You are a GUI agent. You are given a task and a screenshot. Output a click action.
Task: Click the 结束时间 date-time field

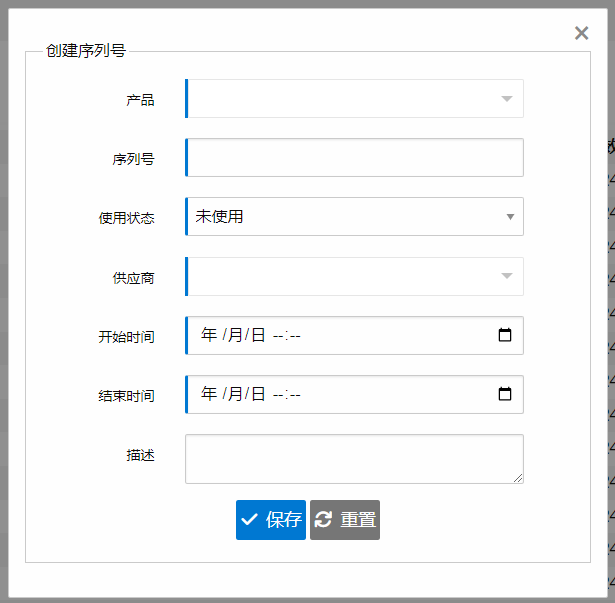354,394
